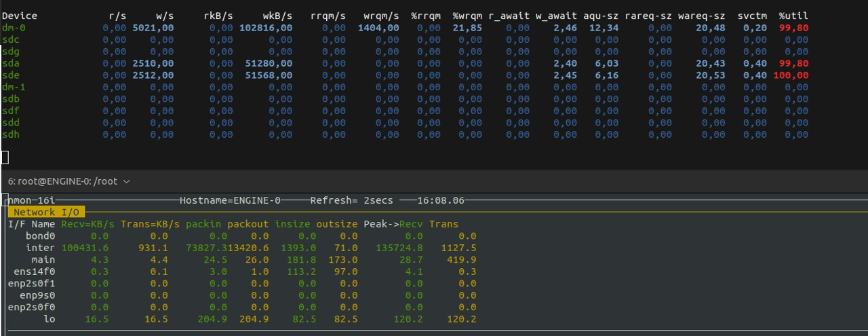868x336 pixels.
Task: Click the red 100,00 utilization value
Action: click(x=791, y=75)
